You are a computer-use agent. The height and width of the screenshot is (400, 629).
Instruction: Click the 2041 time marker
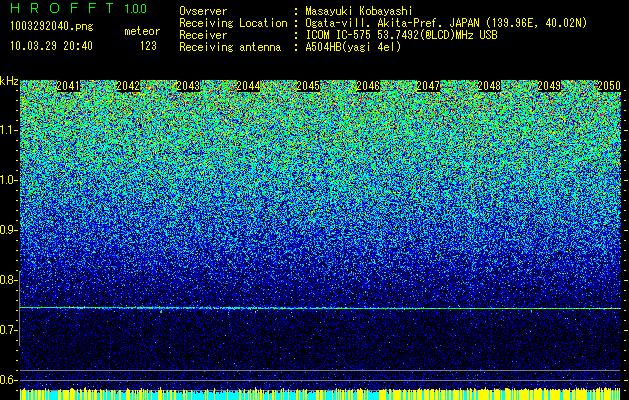[x=68, y=85]
